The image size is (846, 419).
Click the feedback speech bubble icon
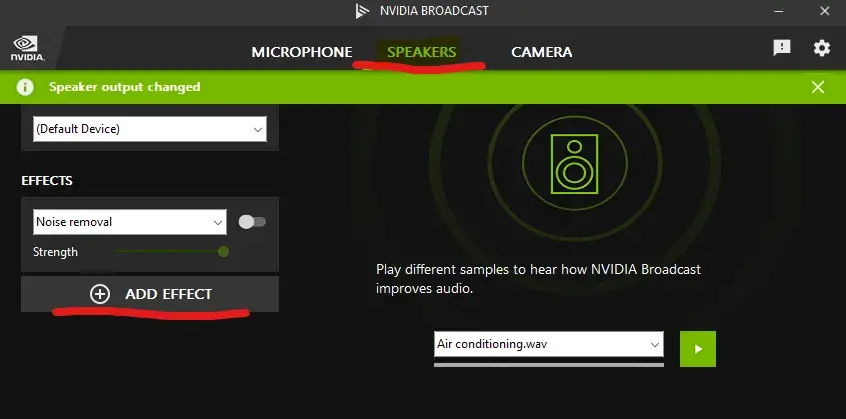point(782,48)
